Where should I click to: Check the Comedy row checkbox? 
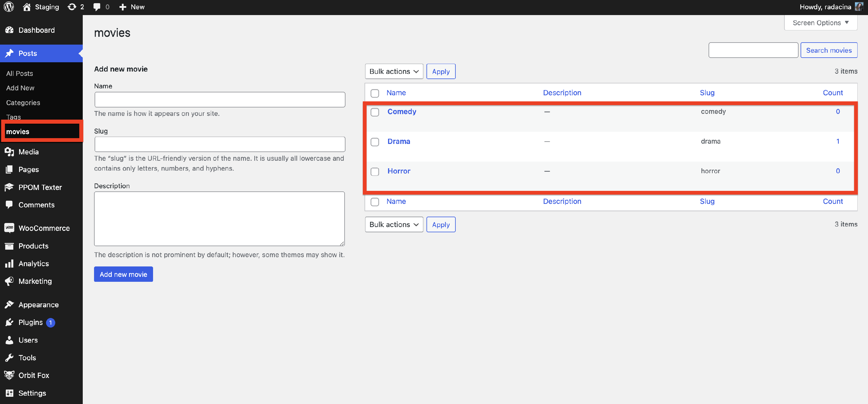click(x=375, y=112)
